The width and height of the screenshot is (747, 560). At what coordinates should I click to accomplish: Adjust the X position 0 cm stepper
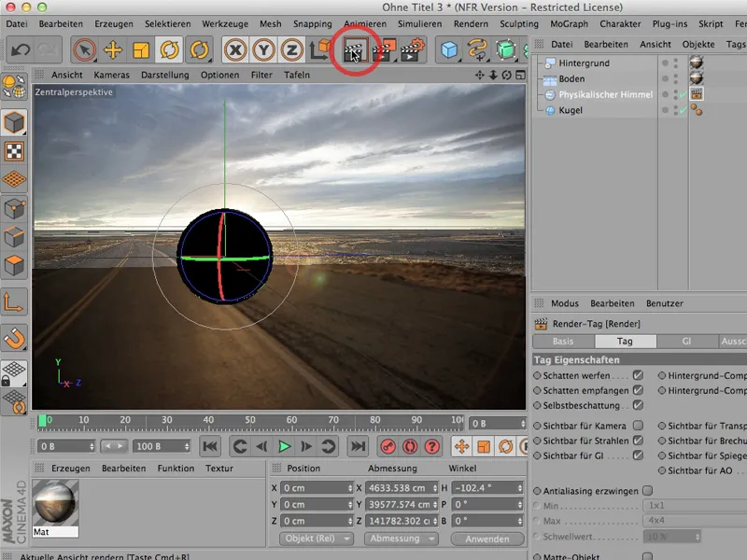[x=350, y=488]
